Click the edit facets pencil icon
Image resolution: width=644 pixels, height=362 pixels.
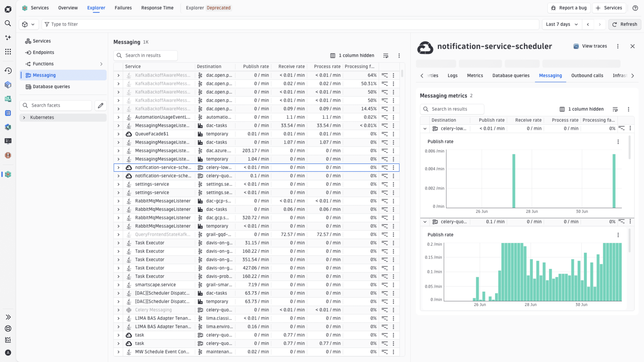coord(100,105)
